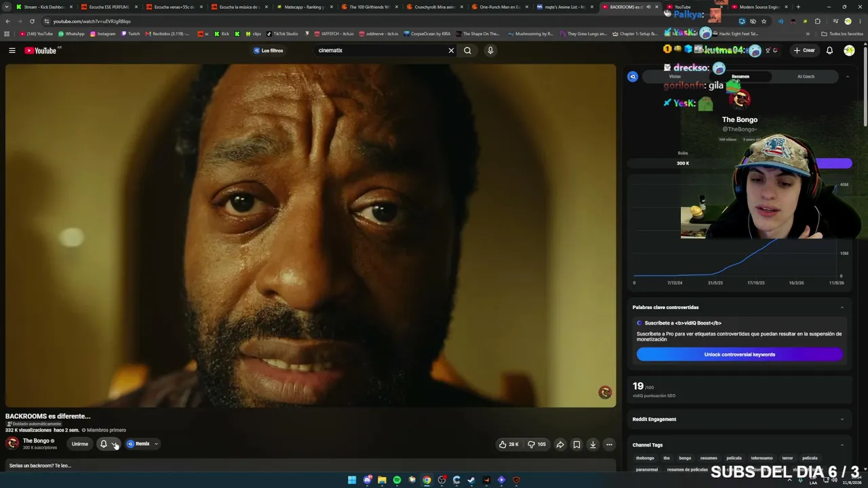Reload the page with the refresh icon
Viewport: 868px width, 488px height.
click(x=32, y=21)
